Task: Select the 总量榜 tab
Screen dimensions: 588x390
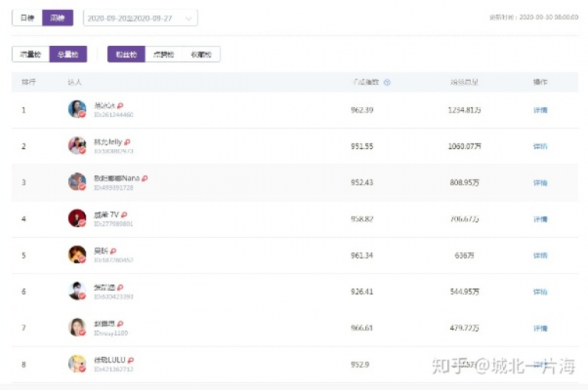Action: (68, 54)
